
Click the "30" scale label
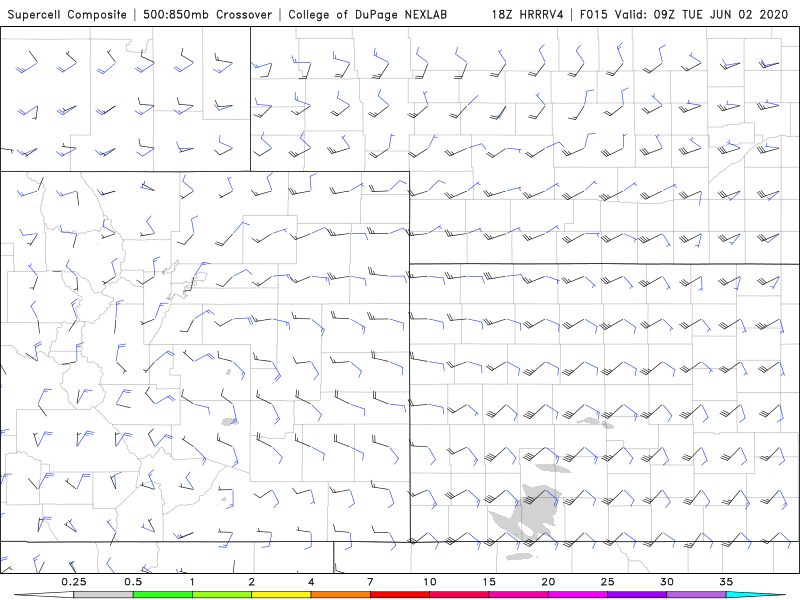point(667,582)
